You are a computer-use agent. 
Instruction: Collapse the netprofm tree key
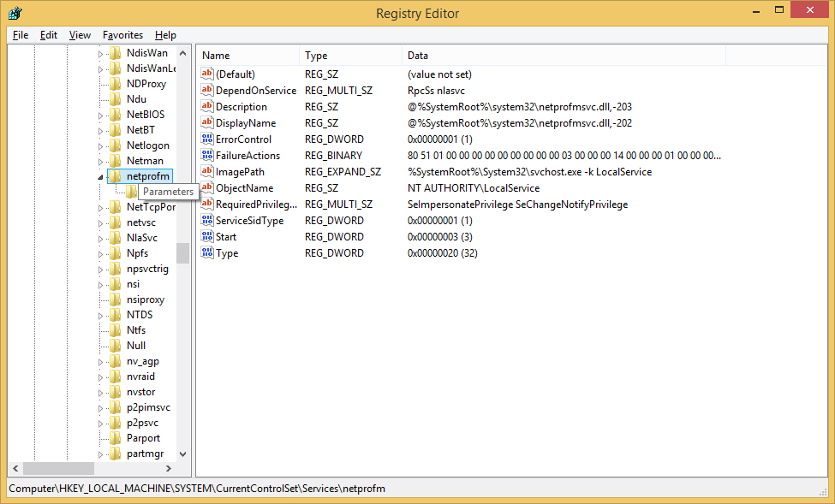pyautogui.click(x=100, y=177)
